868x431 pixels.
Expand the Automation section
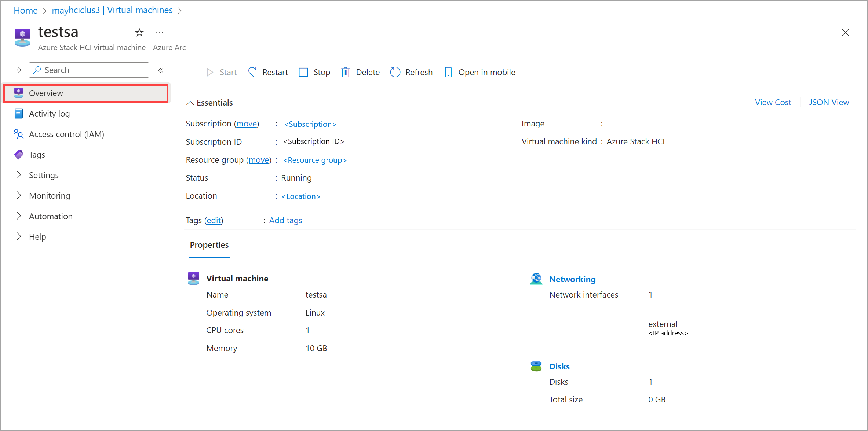point(19,216)
